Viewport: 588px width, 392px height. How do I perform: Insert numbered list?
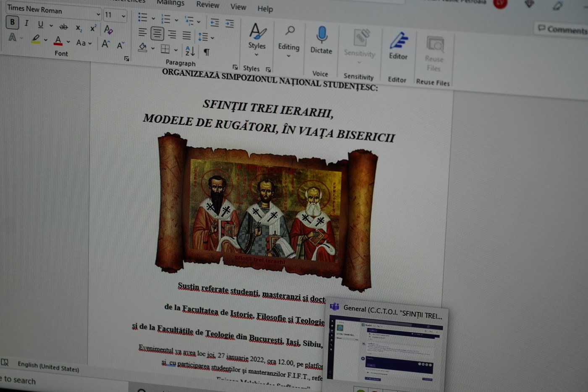(165, 19)
